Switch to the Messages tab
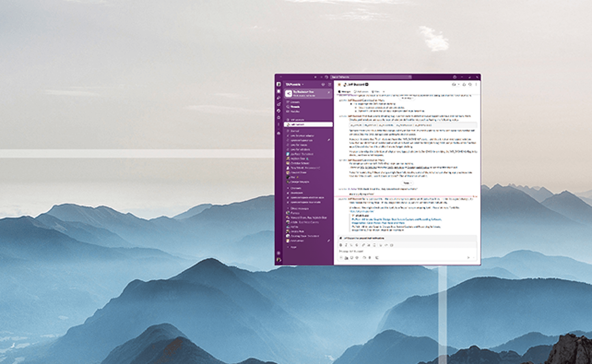This screenshot has width=592, height=364. pos(345,92)
